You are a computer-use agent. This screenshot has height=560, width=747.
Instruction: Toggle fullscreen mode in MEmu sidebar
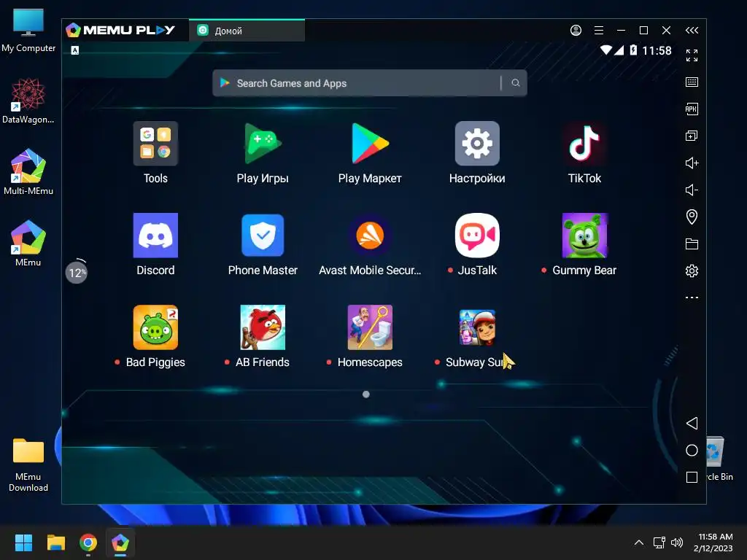692,55
